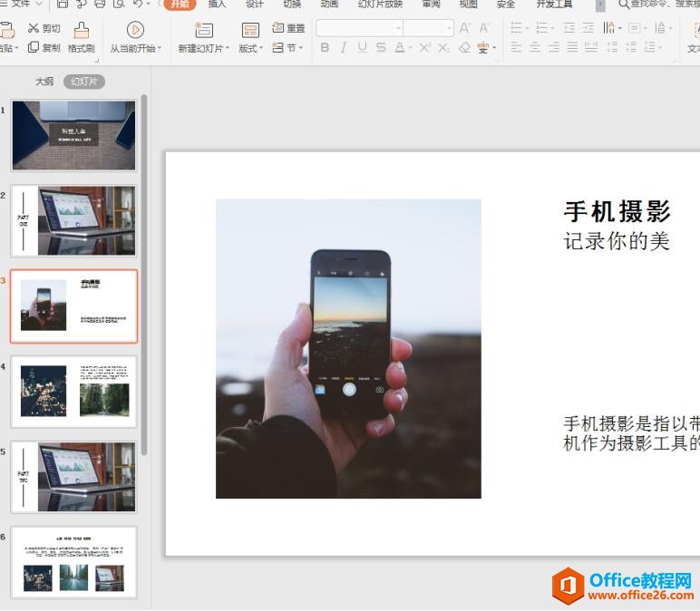Open the 文件 menu

point(21,4)
